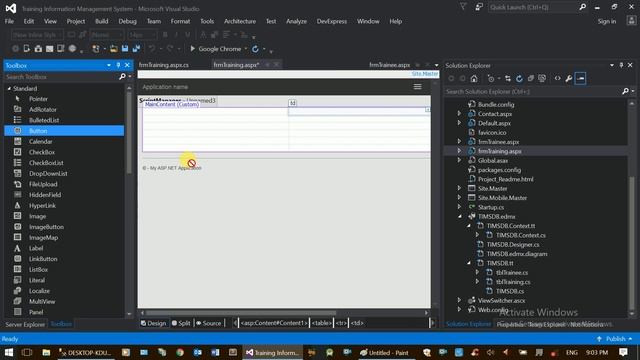Expand the Contact.aspx node
The height and width of the screenshot is (360, 640).
pyautogui.click(x=459, y=113)
